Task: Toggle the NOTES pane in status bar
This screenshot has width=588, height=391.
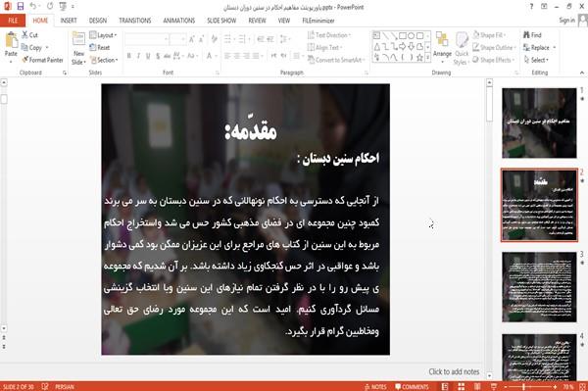Action: click(x=375, y=386)
